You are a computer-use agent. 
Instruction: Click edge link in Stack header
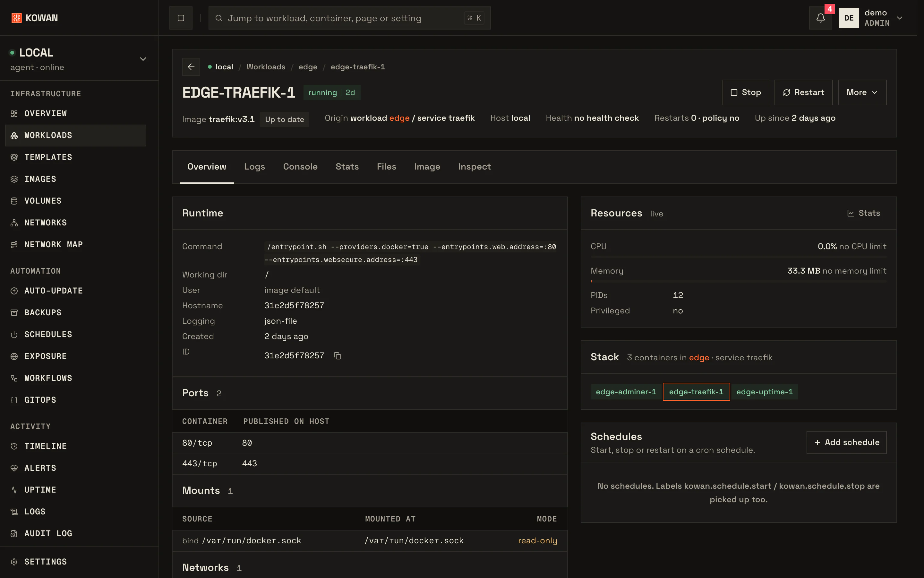[x=699, y=357]
